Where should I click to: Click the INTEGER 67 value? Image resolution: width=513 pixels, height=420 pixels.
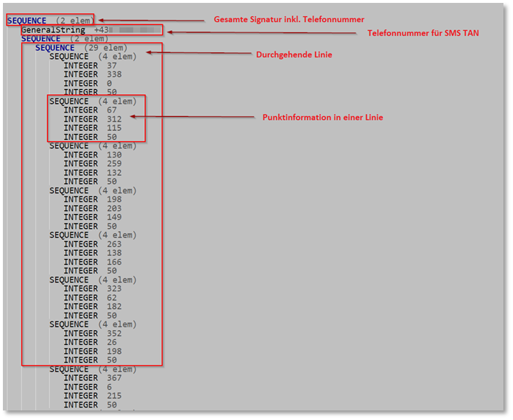coord(90,110)
